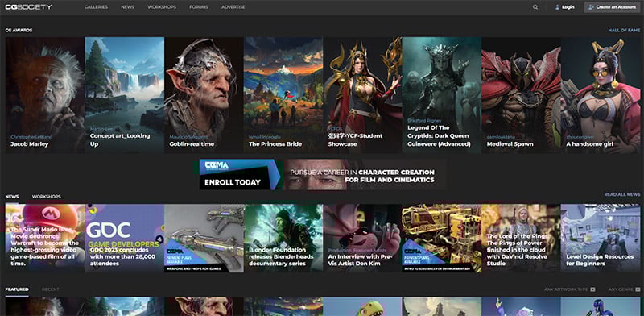
Task: Open the Goblin-realtime artwork
Action: [204, 95]
